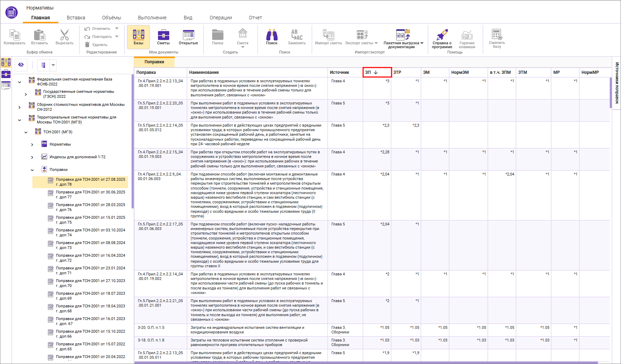Switch to the Вставка ribbon tab
Image resolution: width=621 pixels, height=364 pixels.
[76, 18]
